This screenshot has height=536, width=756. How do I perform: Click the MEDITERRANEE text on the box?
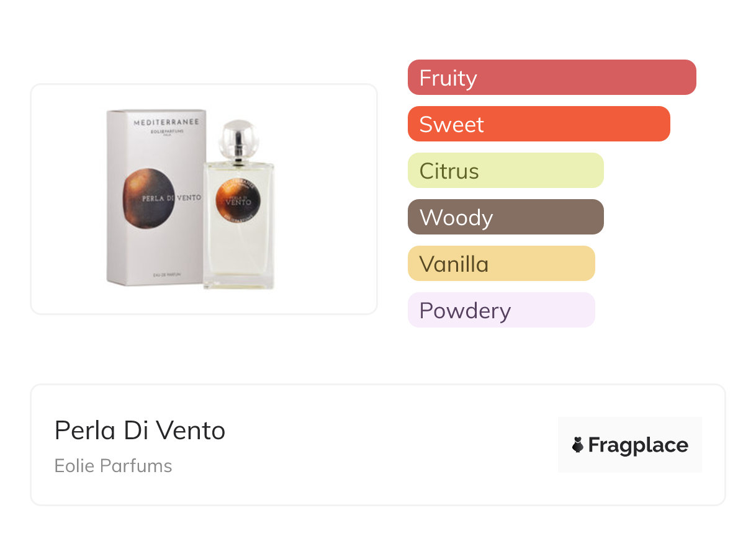tap(166, 122)
